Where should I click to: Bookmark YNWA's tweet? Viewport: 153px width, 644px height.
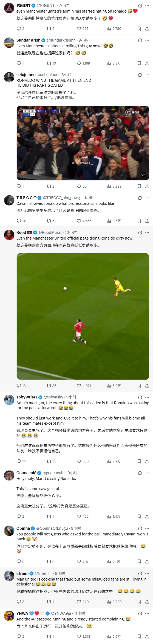[139, 636]
